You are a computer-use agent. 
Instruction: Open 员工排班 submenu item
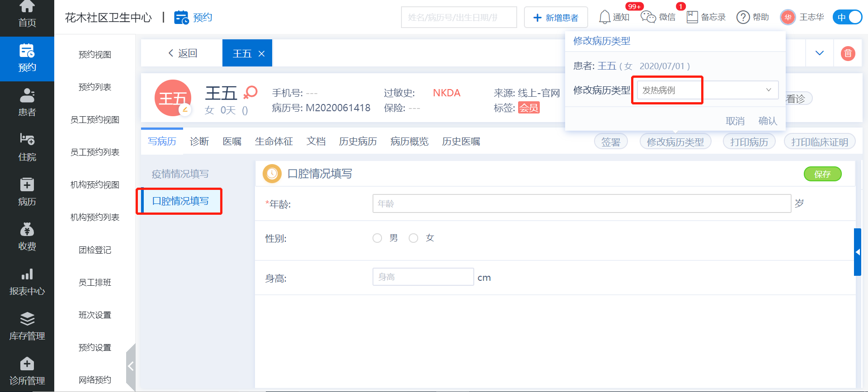pos(95,283)
